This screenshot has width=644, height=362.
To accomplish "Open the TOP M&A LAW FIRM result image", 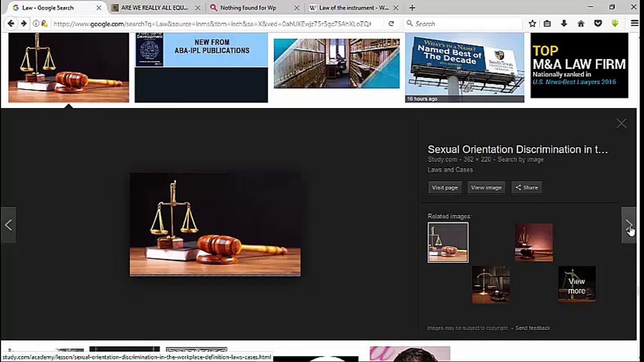I will click(x=579, y=65).
